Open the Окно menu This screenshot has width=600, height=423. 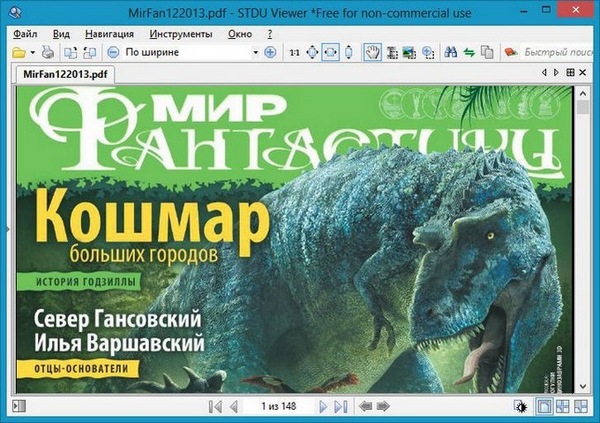(x=240, y=34)
